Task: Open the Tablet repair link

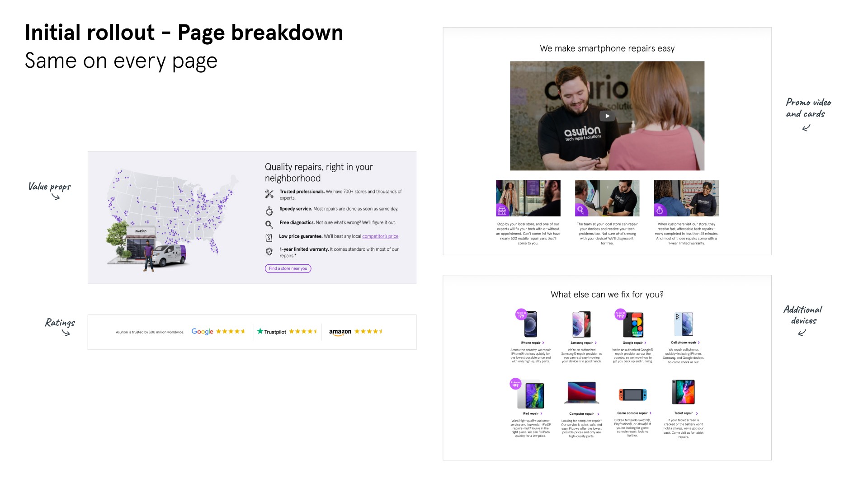Action: pos(686,413)
